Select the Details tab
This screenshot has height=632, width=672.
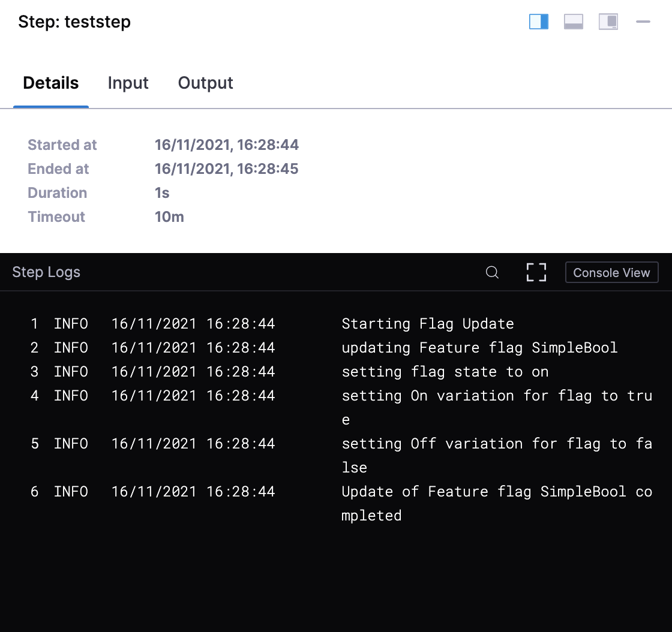(50, 83)
